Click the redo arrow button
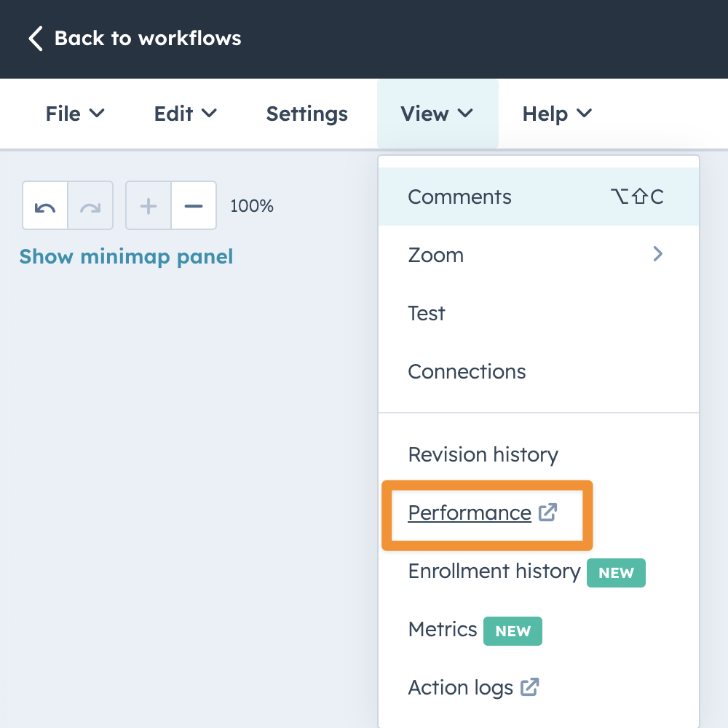This screenshot has width=728, height=728. click(x=90, y=206)
